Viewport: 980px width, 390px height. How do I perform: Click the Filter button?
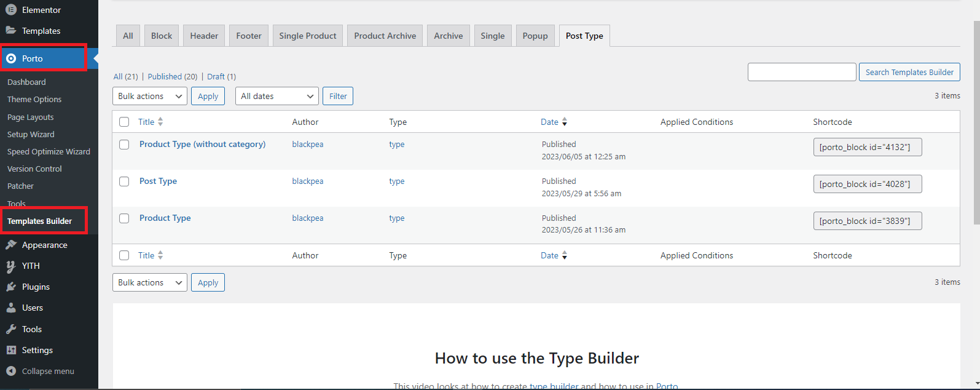(338, 96)
